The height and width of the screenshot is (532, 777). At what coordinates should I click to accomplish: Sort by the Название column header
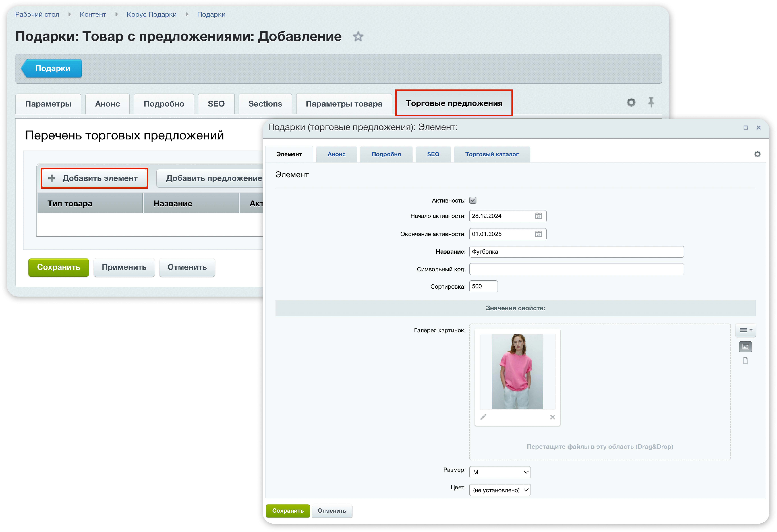point(191,203)
